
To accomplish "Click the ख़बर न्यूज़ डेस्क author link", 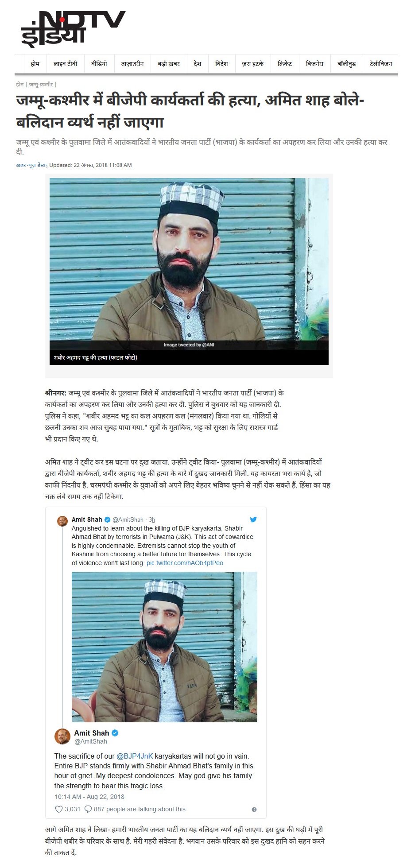I will coord(31,165).
